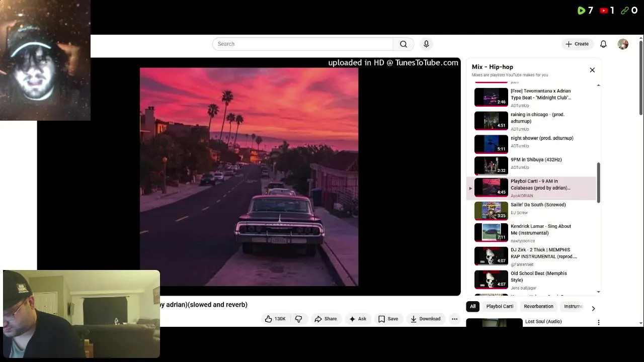Viewport: 644px width, 362px height.
Task: Click the title 'night shower (prod. adturnup)'
Action: [542, 138]
